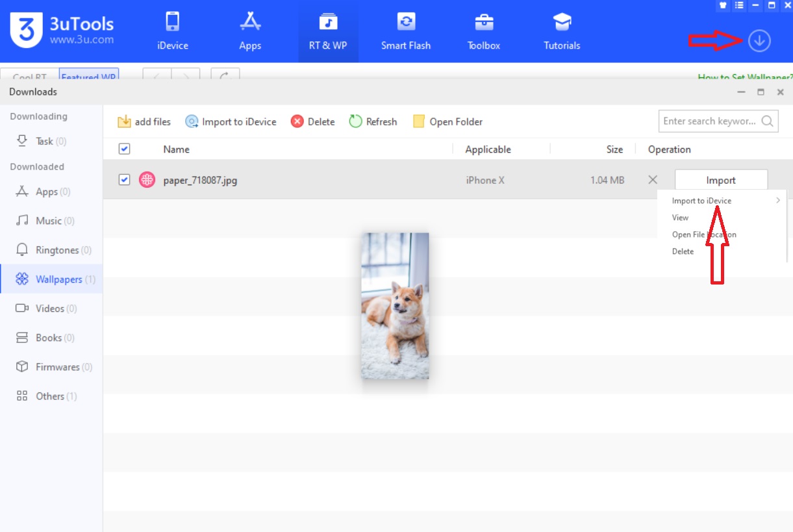The width and height of the screenshot is (793, 532).
Task: Toggle the select-all checkbox in header
Action: click(x=125, y=149)
